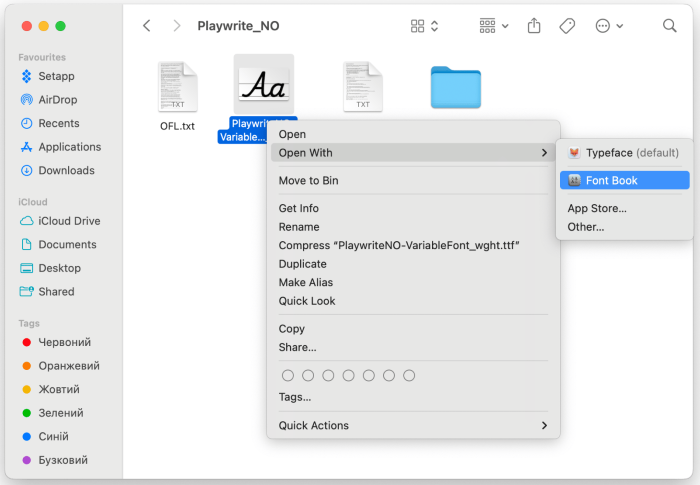Open Recents in the sidebar
Screen dimensions: 700x485
[50, 123]
